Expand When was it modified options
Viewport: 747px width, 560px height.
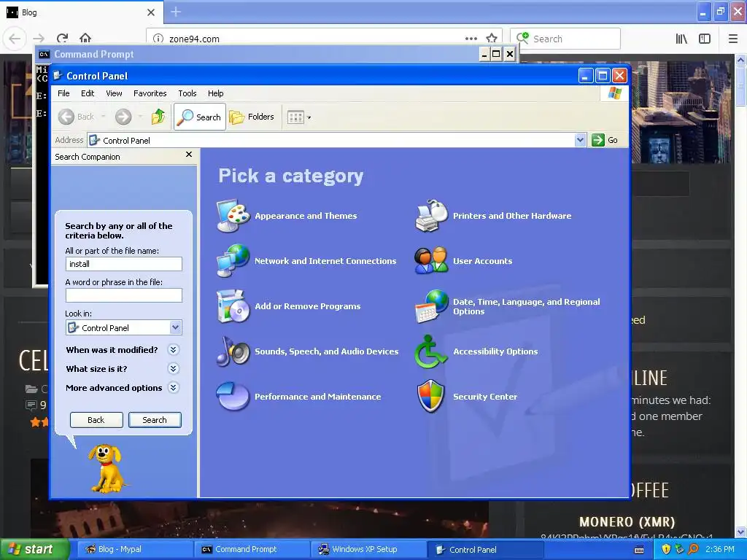coord(174,350)
